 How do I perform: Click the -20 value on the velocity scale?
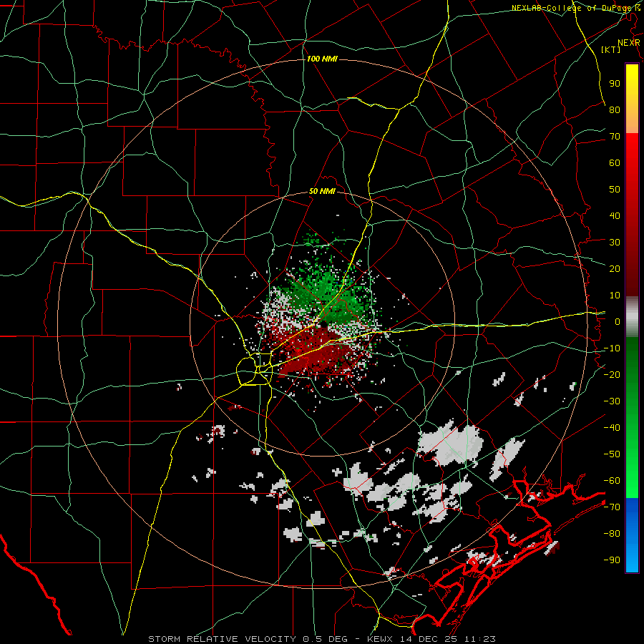(612, 374)
